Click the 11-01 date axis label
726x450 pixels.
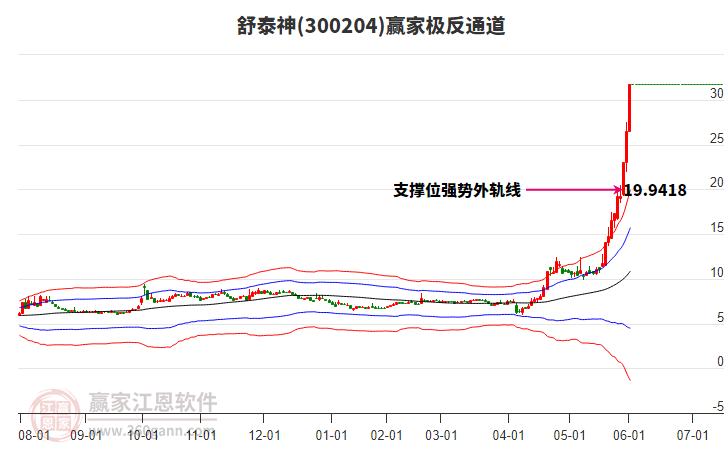tap(201, 435)
